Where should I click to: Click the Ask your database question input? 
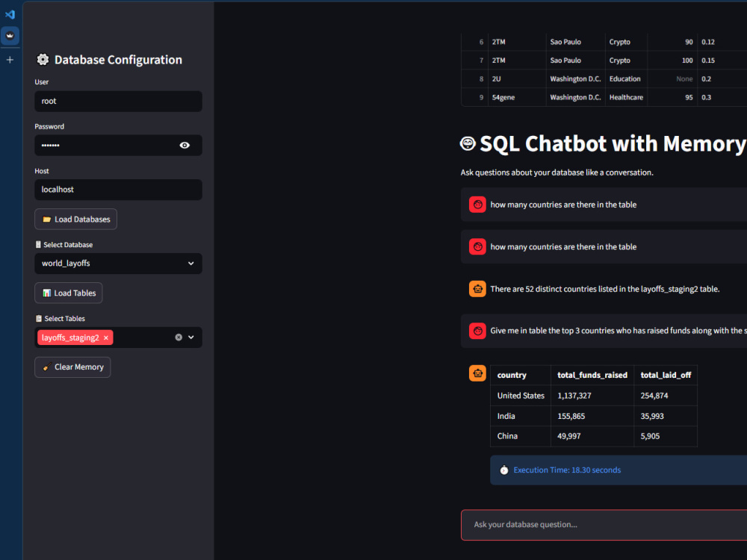604,525
